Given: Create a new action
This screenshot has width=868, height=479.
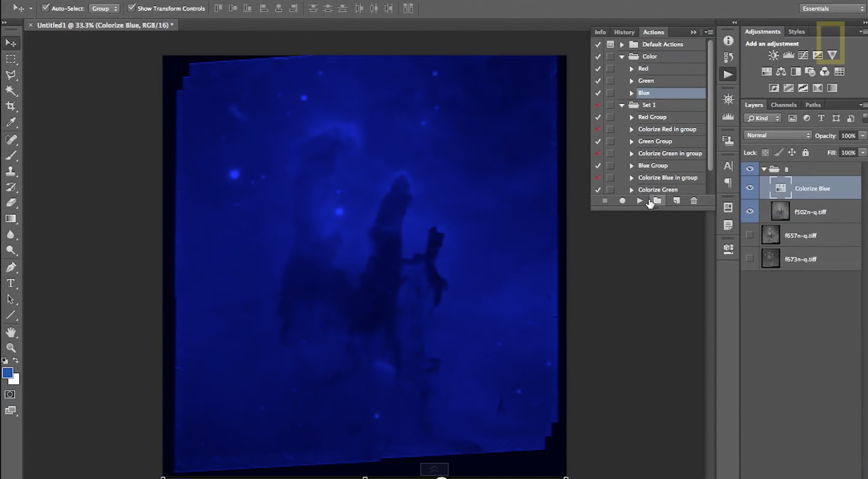Looking at the screenshot, I should pos(676,201).
